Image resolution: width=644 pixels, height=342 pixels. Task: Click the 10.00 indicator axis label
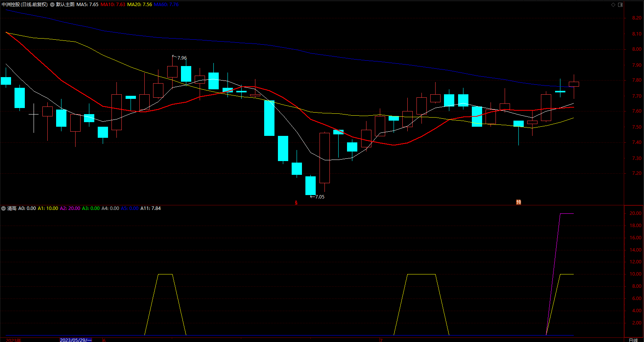pyautogui.click(x=636, y=274)
